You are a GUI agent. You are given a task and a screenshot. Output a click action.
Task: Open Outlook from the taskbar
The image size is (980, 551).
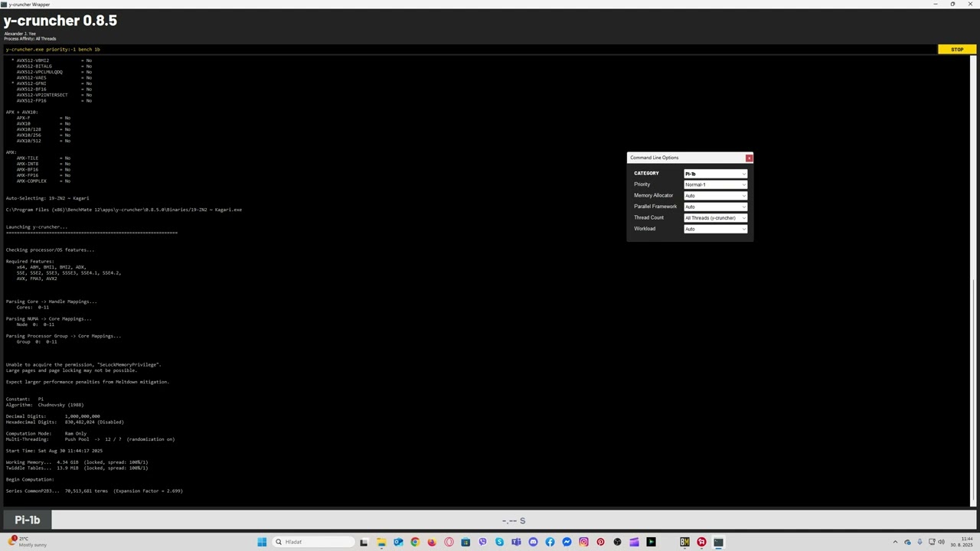pyautogui.click(x=398, y=542)
